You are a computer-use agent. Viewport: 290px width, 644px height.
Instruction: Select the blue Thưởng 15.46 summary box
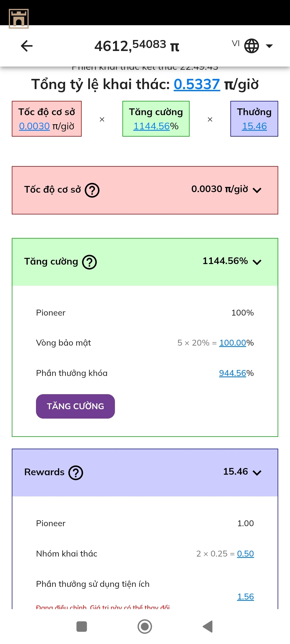point(254,119)
